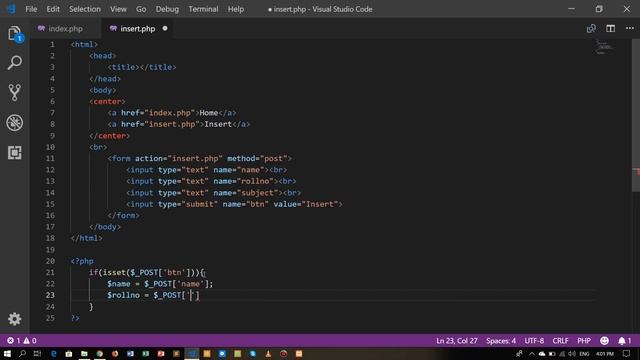Click value="Insert" text on line 15
Viewport: 640px width, 360px height.
pyautogui.click(x=306, y=204)
